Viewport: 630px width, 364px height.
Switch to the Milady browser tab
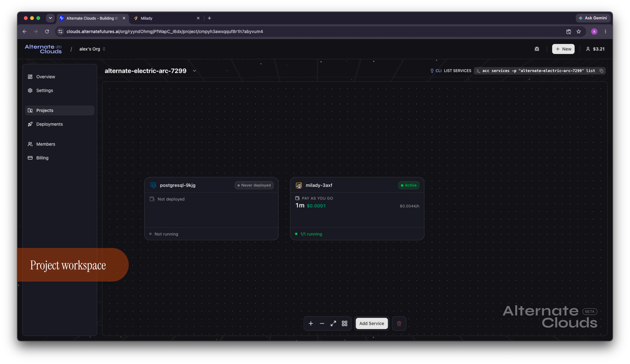pos(167,18)
